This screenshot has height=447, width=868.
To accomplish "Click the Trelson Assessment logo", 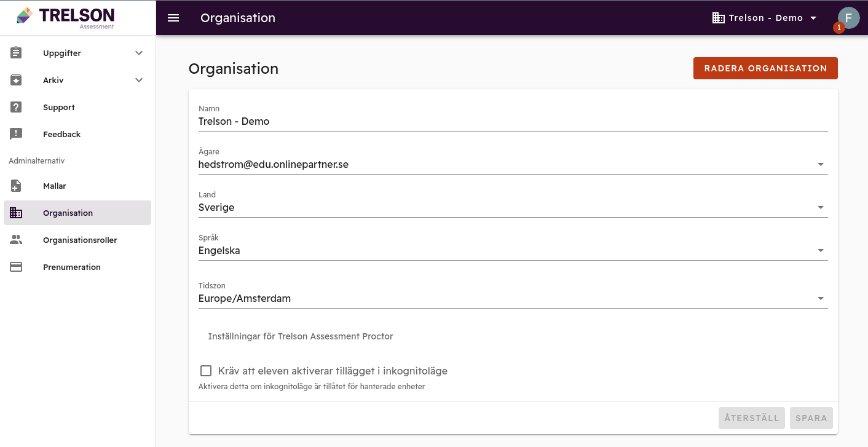I will coord(66,17).
